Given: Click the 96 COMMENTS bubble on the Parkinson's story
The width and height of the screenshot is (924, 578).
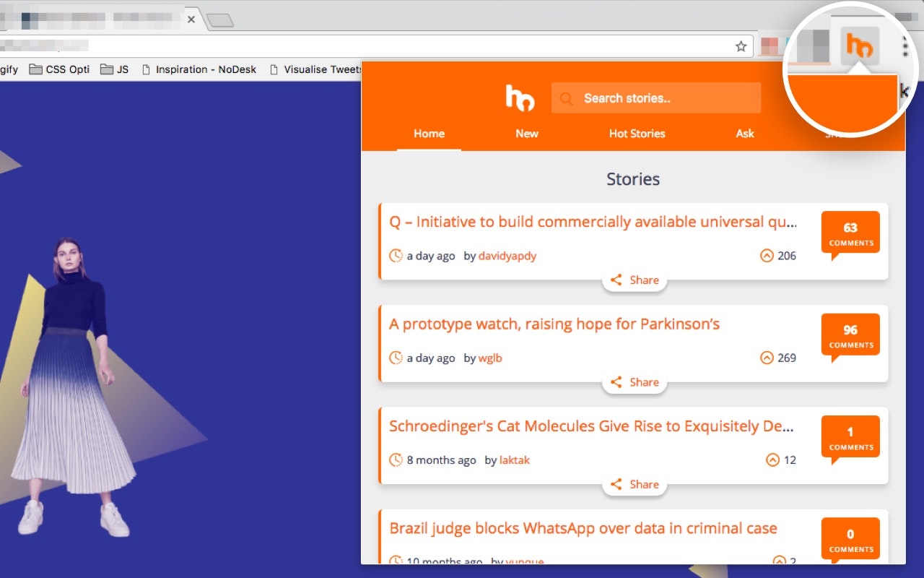Looking at the screenshot, I should coord(850,335).
